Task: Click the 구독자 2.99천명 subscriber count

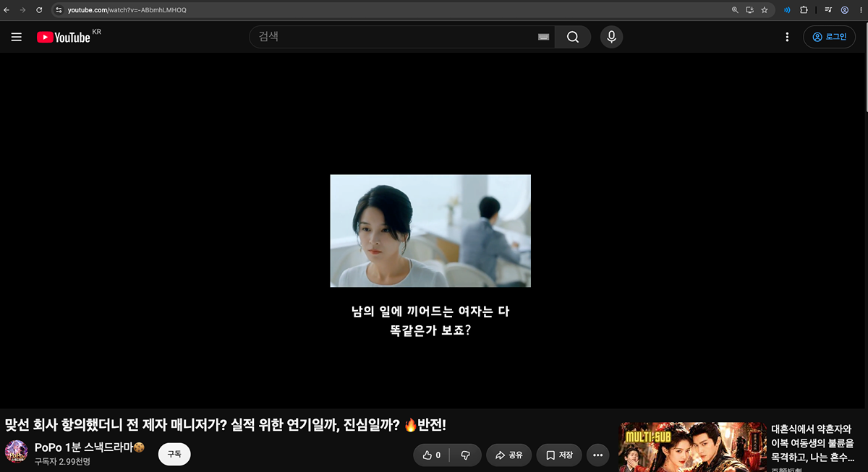Action: click(62, 461)
